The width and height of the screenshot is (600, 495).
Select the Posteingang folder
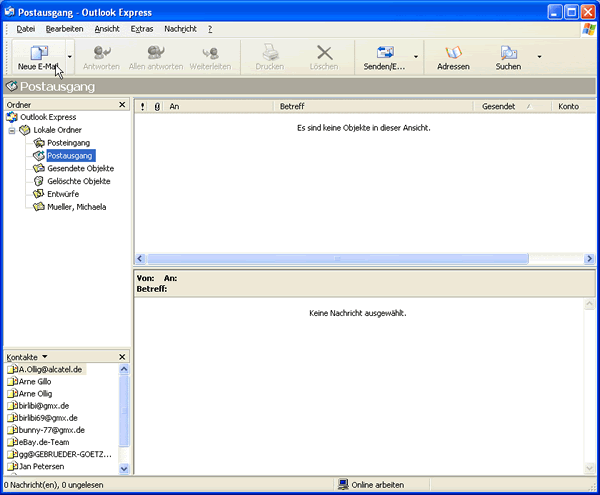(x=68, y=143)
